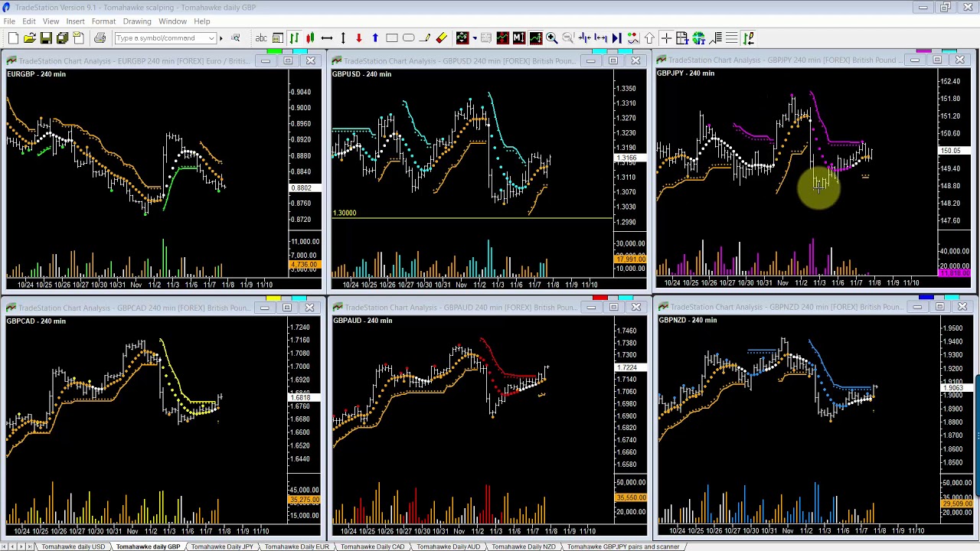The image size is (980, 551).
Task: Click the Print icon
Action: coord(100,38)
